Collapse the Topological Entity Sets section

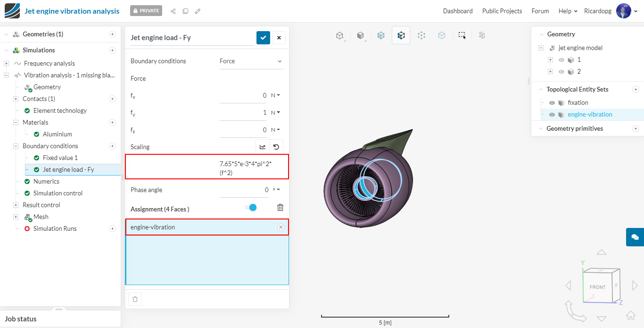click(541, 89)
